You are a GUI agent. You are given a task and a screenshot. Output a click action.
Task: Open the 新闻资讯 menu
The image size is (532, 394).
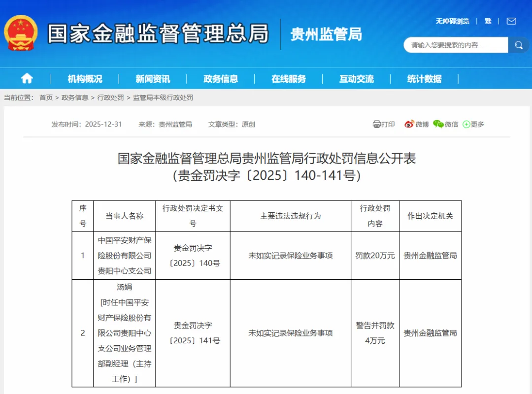pos(153,79)
